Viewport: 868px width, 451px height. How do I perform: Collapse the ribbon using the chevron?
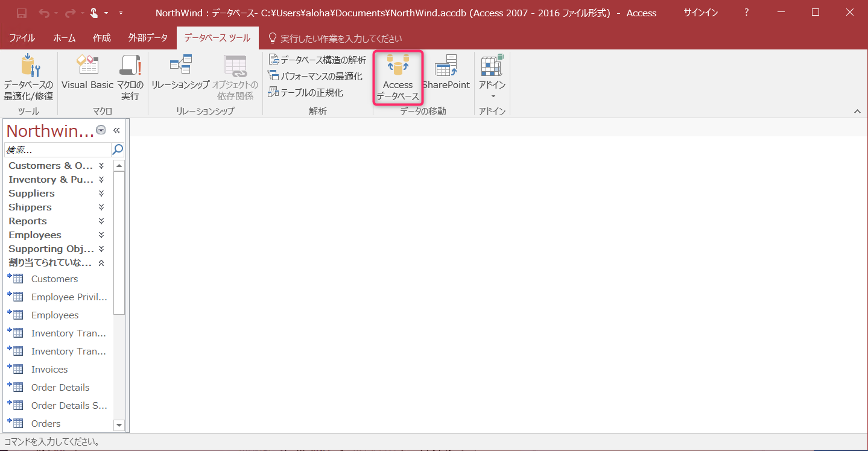pyautogui.click(x=857, y=111)
